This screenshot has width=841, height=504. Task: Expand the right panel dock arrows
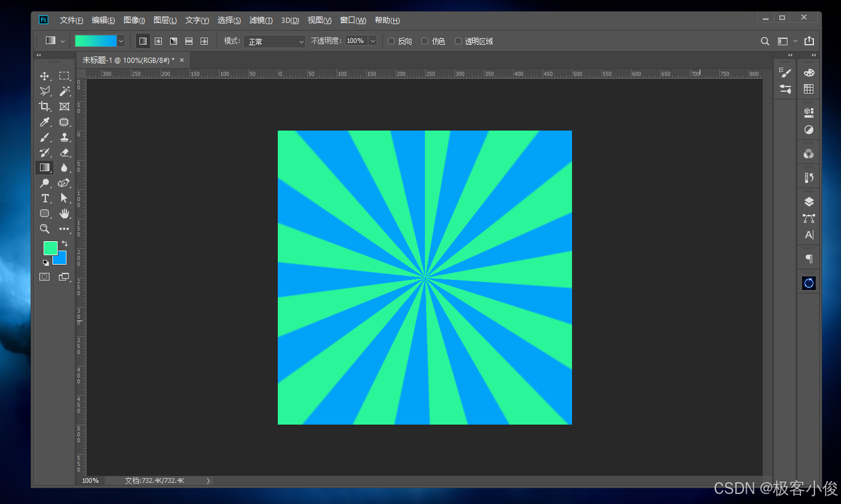pyautogui.click(x=814, y=55)
